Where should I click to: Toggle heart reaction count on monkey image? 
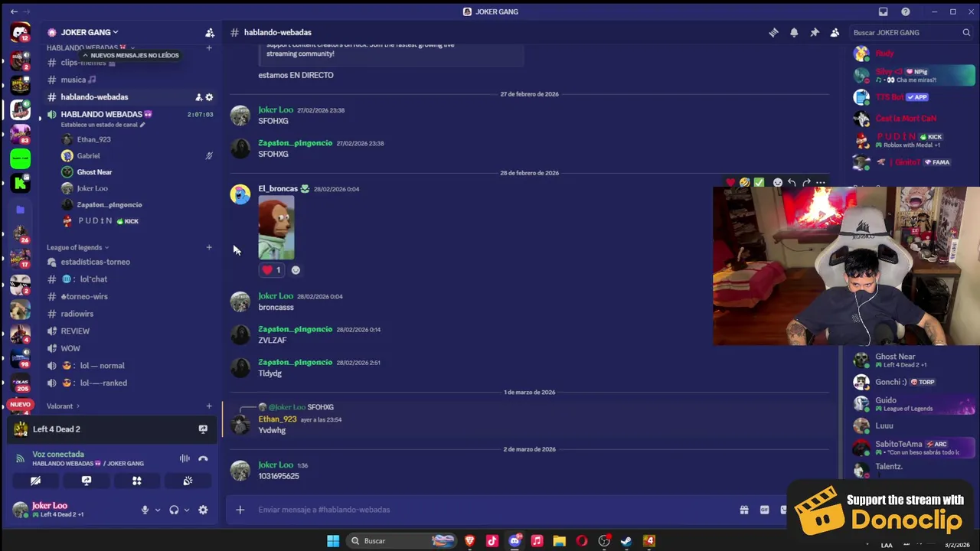pos(271,270)
